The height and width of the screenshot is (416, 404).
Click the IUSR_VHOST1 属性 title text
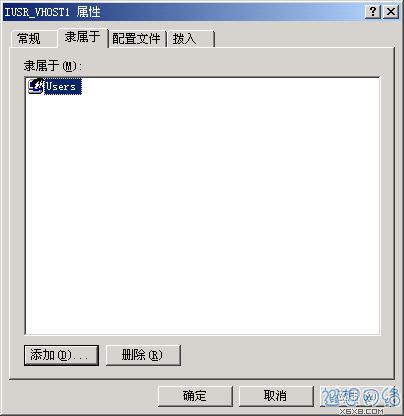tap(52, 12)
